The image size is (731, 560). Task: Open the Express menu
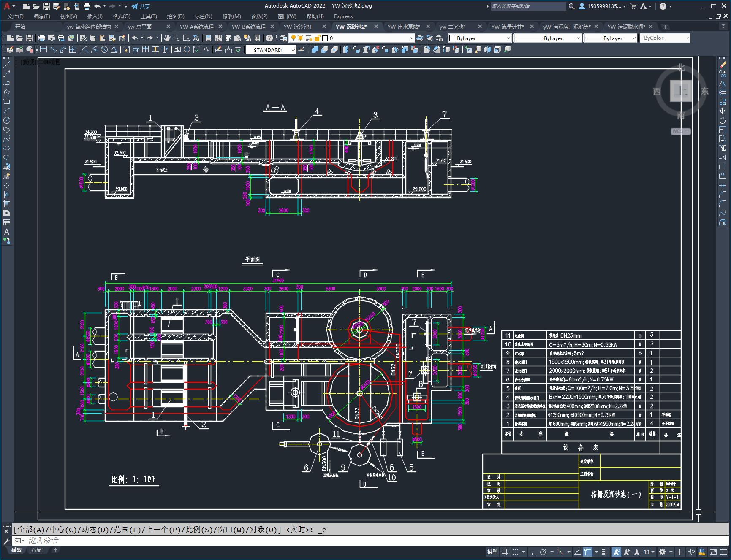[x=343, y=16]
